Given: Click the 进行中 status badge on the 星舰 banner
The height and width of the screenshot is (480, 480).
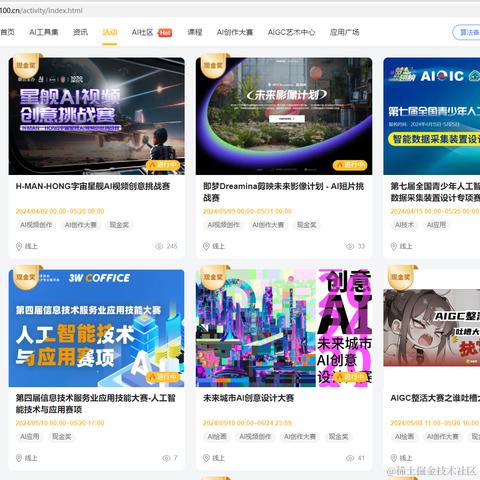Looking at the screenshot, I should coord(163,165).
